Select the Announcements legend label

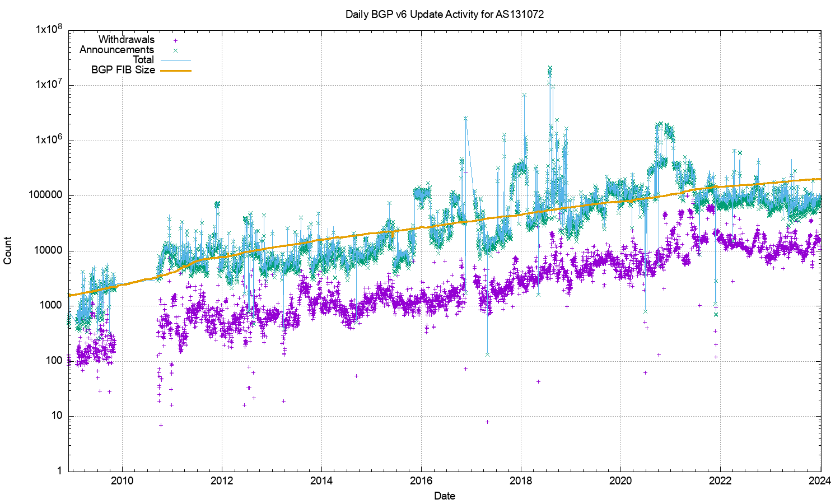tap(116, 50)
